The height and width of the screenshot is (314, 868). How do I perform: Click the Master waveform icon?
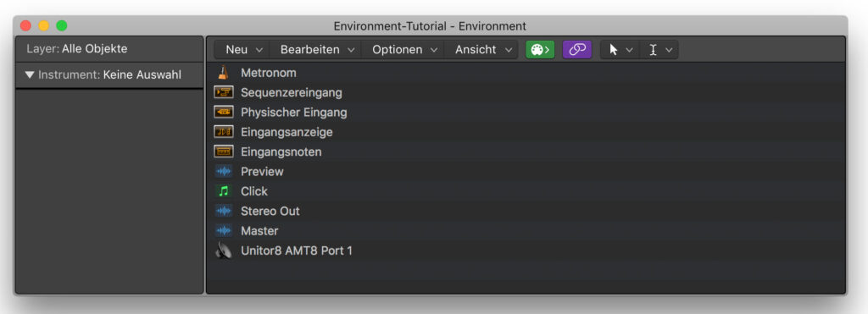tap(224, 230)
